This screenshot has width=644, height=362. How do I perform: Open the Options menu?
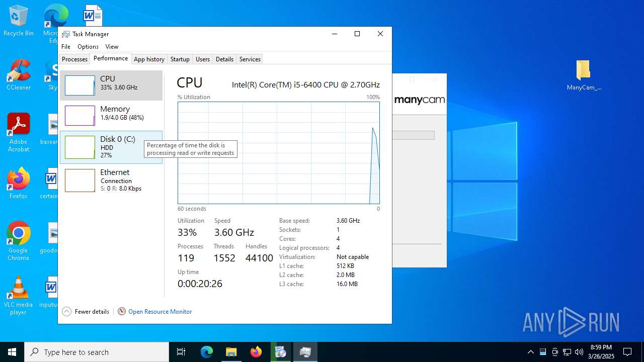[88, 47]
